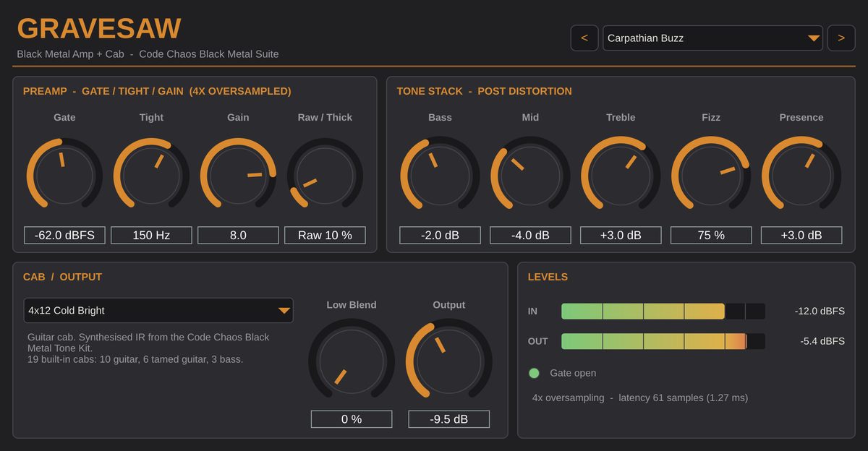This screenshot has width=868, height=451.
Task: Click the -2.0 dB bass value field
Action: [x=440, y=235]
